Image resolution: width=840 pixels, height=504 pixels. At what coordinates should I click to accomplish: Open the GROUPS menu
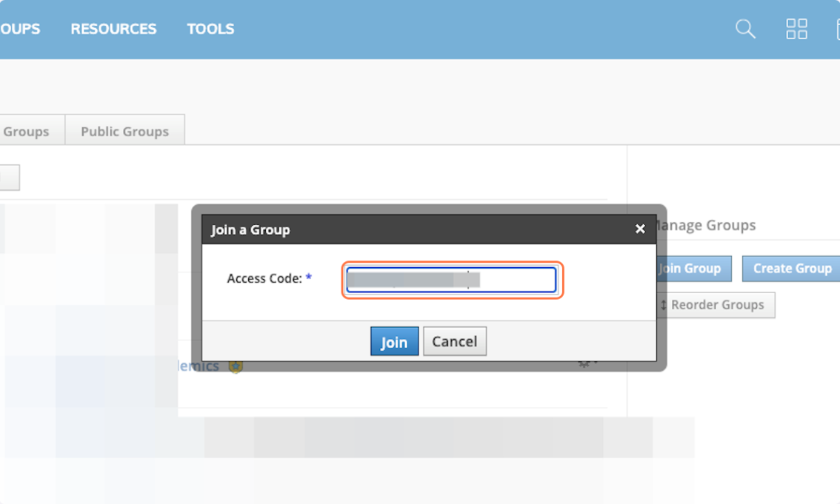click(20, 29)
